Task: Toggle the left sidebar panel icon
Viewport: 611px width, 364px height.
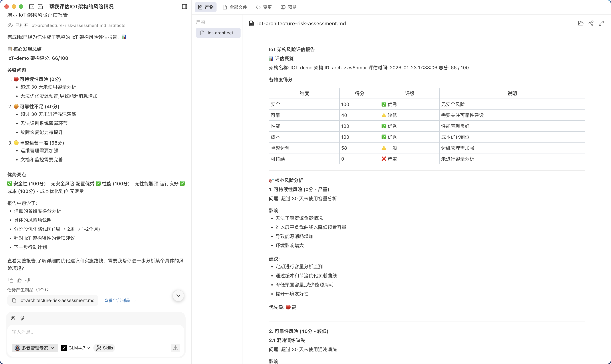Action: [32, 7]
